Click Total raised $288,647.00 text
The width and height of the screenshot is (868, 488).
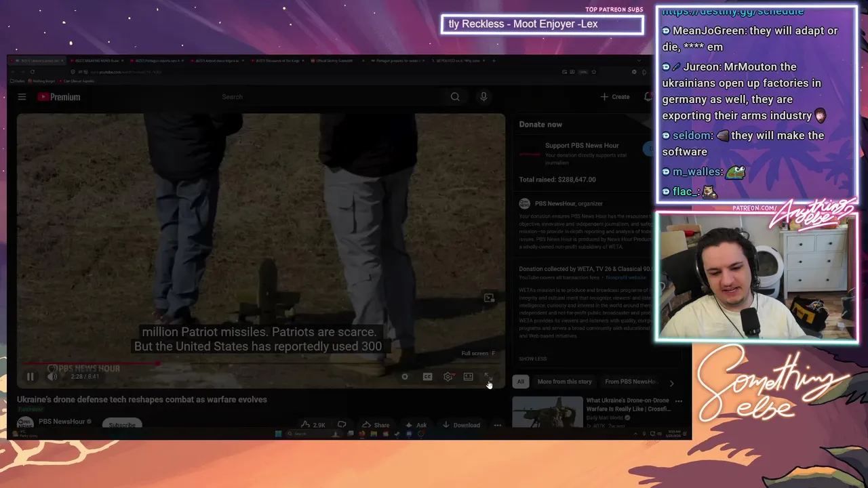click(557, 180)
